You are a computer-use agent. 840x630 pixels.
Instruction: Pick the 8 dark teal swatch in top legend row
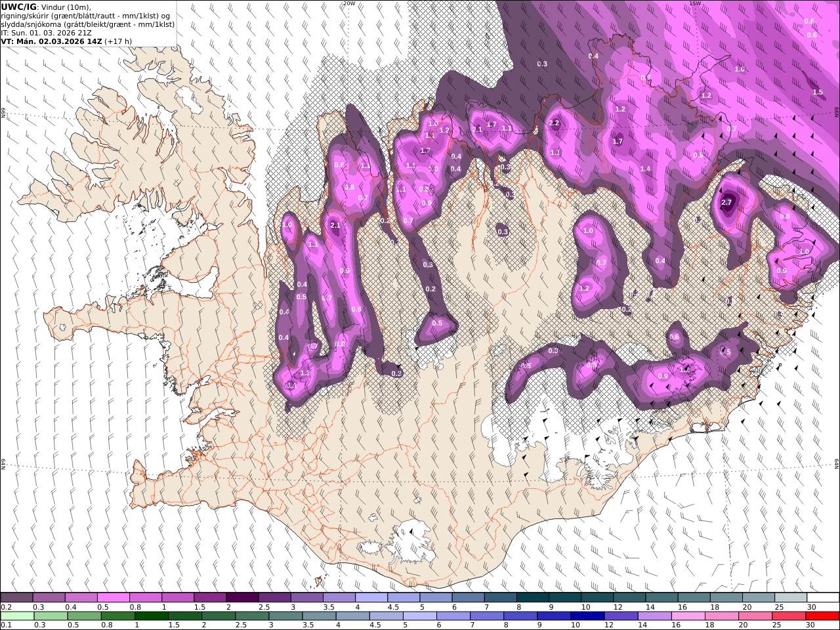533,598
